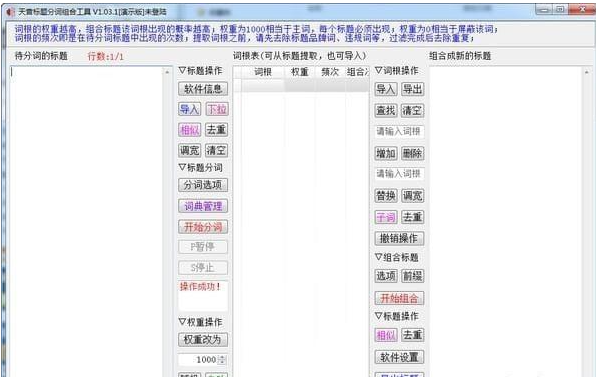The width and height of the screenshot is (596, 377).
Task: Start segmentation with 开始分词
Action: pyautogui.click(x=203, y=227)
